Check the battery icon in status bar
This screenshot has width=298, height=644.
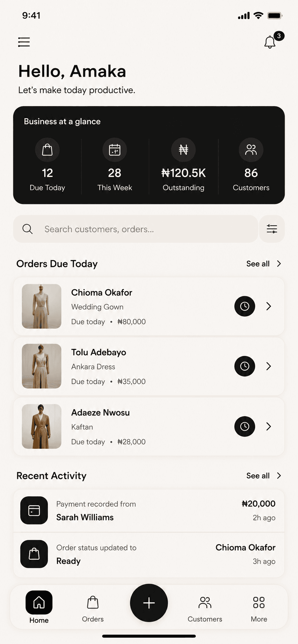(275, 15)
